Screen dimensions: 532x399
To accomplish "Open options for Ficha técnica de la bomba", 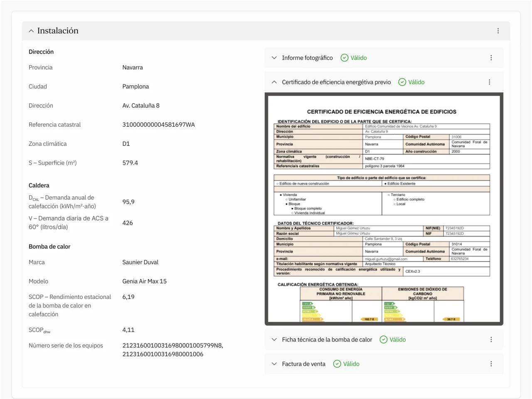I will (491, 340).
